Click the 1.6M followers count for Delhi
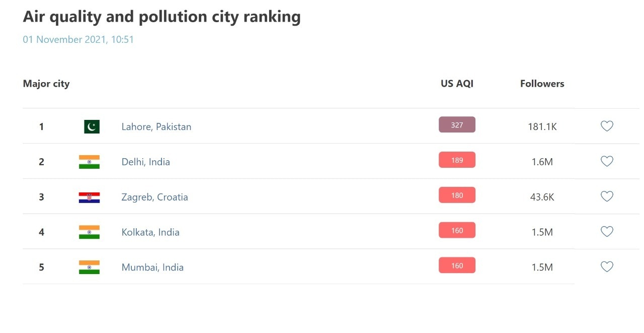 click(542, 162)
